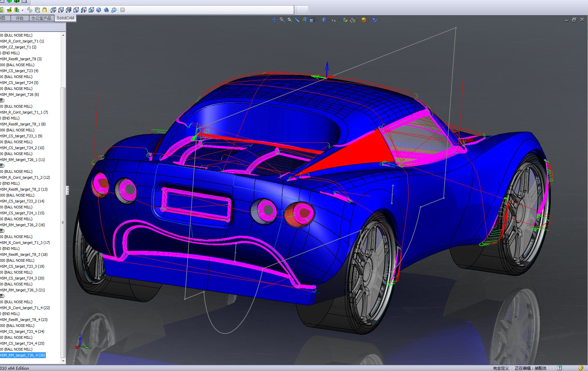Switch to the SolidCAM tab

[65, 18]
